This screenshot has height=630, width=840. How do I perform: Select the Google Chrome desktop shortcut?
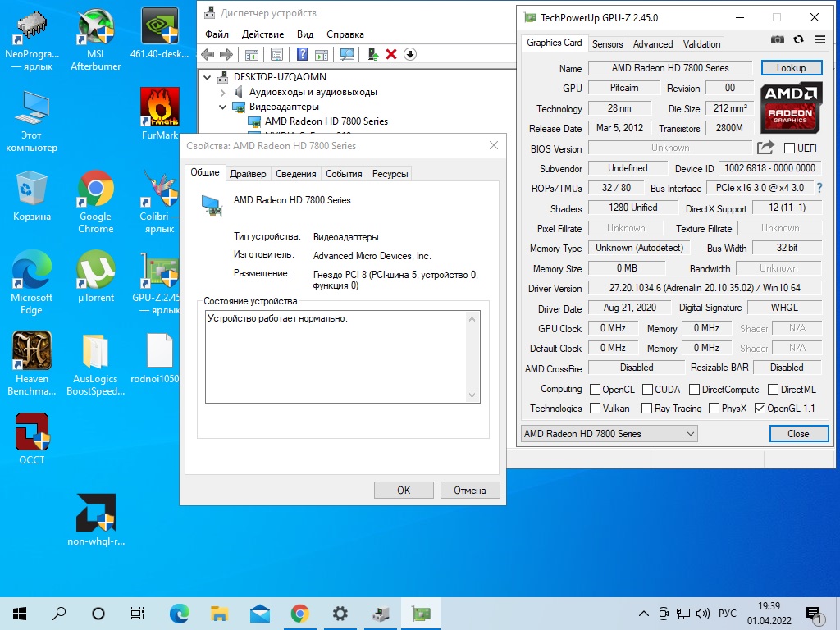(x=95, y=202)
